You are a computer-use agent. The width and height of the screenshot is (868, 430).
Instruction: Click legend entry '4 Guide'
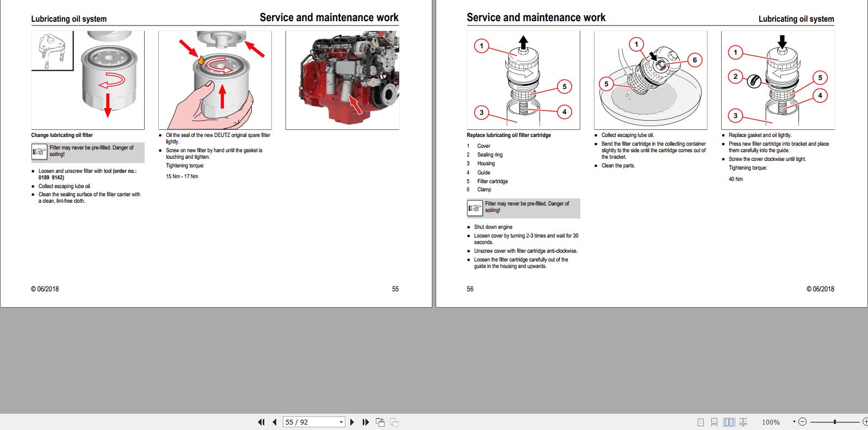[x=479, y=173]
